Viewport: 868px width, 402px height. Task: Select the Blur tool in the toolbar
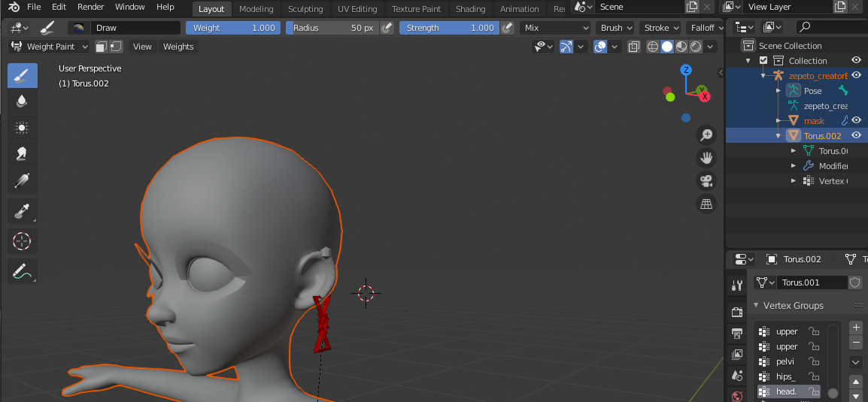22,101
